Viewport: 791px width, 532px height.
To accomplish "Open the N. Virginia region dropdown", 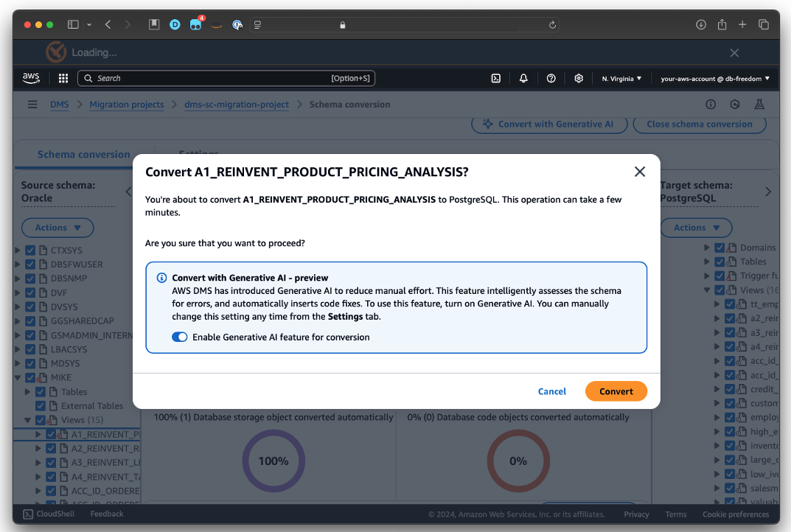I will [621, 79].
